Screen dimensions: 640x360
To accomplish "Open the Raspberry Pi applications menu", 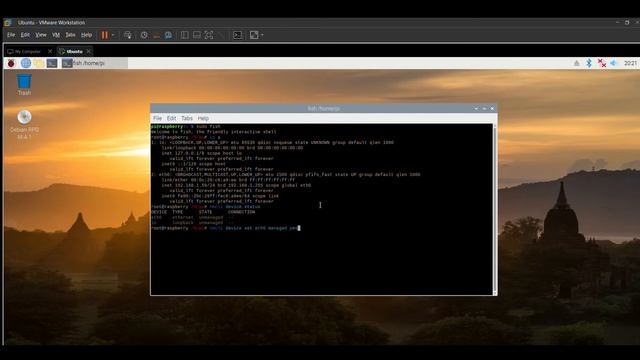I will pyautogui.click(x=11, y=63).
